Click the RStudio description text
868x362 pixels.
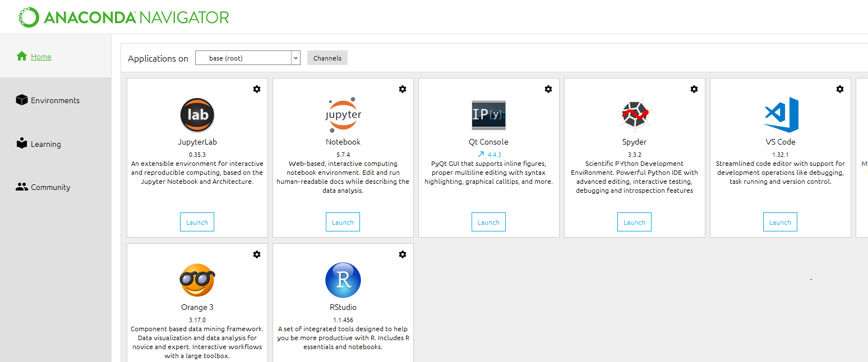click(x=343, y=338)
